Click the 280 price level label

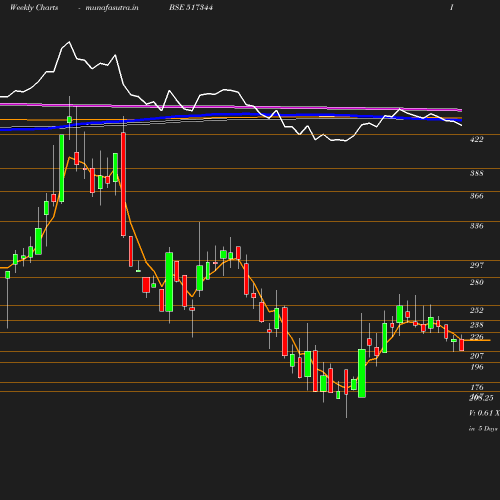click(x=476, y=282)
